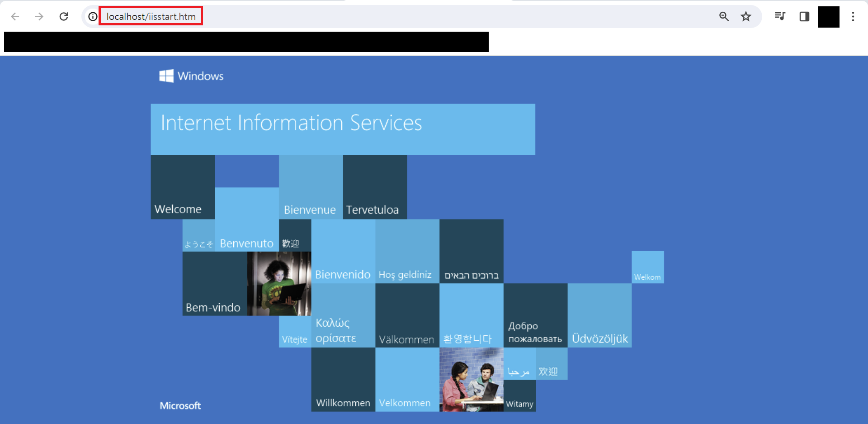Click the Bienvenue tile
This screenshot has height=424, width=868.
tap(311, 187)
